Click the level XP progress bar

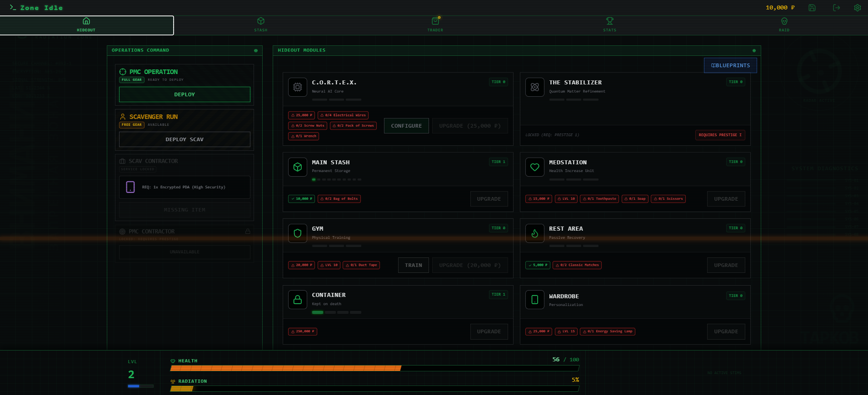pyautogui.click(x=140, y=386)
